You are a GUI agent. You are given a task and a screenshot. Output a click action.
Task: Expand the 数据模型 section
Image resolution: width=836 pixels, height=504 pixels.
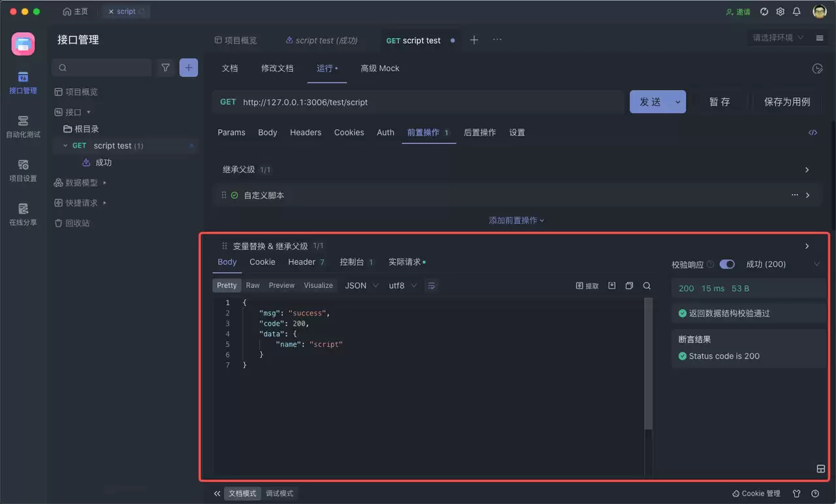pos(104,183)
